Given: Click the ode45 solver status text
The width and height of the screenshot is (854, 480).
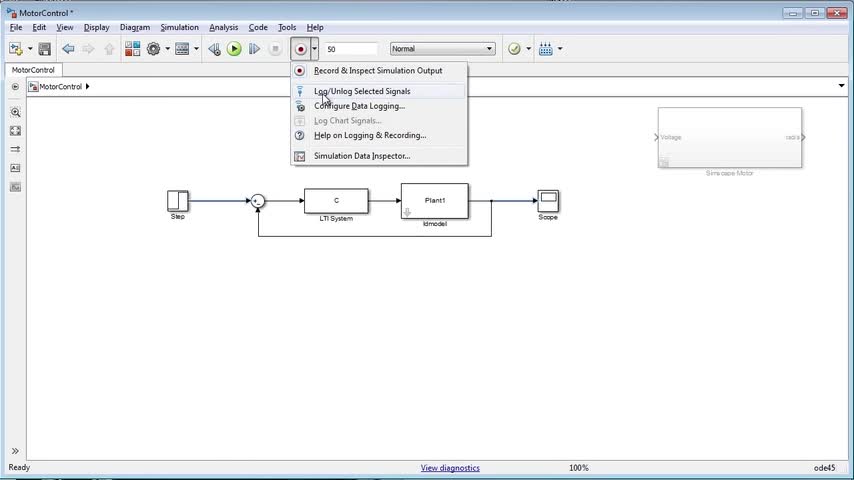Looking at the screenshot, I should (x=825, y=468).
